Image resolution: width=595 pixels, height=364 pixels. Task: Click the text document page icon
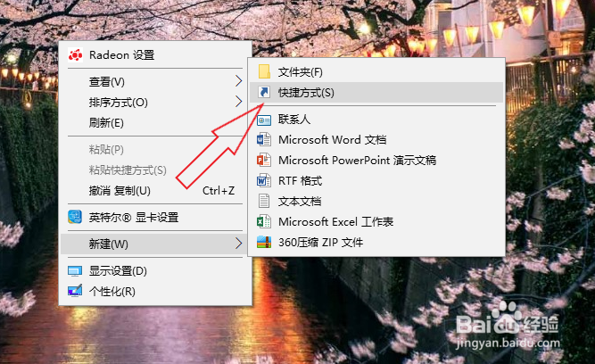[x=264, y=201]
